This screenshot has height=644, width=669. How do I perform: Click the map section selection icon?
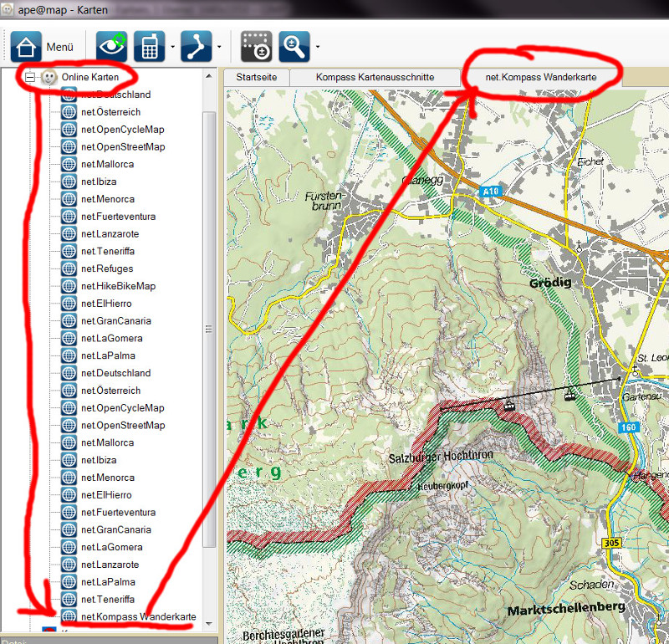click(x=256, y=47)
